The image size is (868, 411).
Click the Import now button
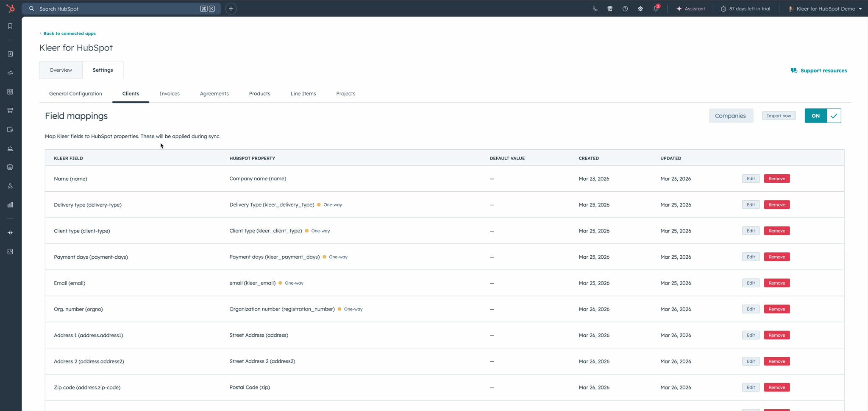point(779,116)
